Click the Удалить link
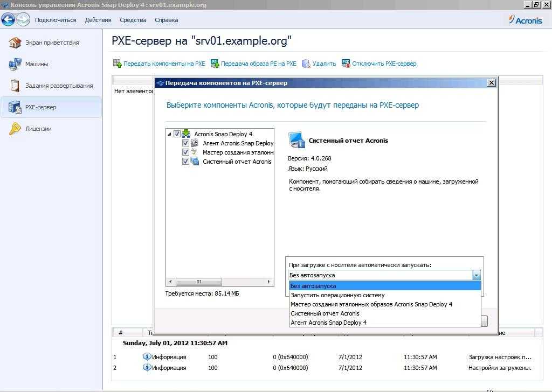This screenshot has width=552, height=392. click(324, 64)
